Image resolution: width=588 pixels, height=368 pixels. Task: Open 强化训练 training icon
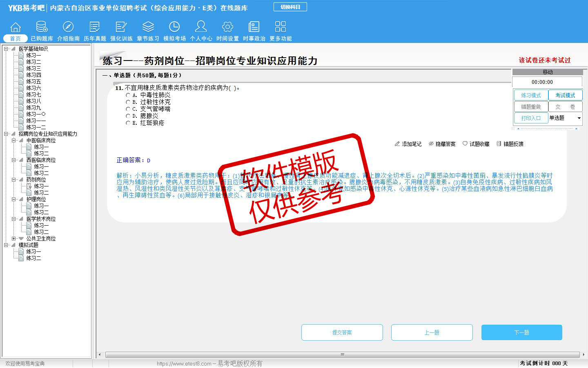(x=121, y=27)
